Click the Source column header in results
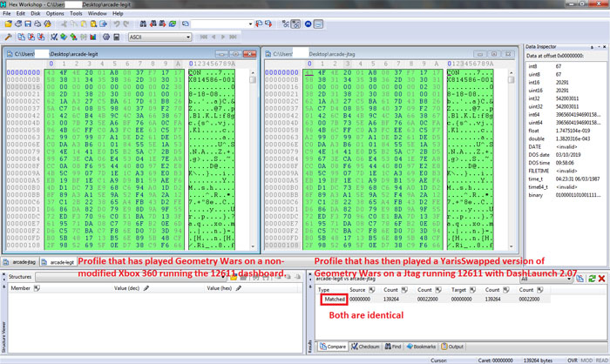Screen dimensions: 610x364 pos(358,288)
